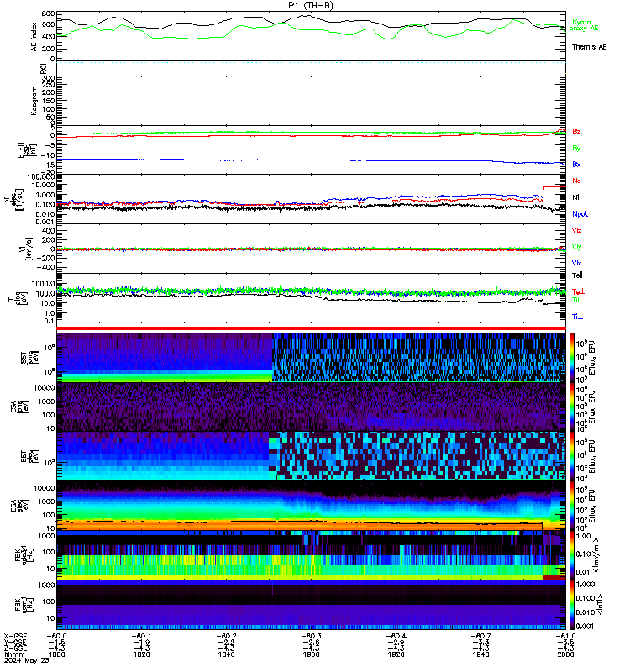The width and height of the screenshot is (630, 672).
Task: Click the hhmm time row label
Action: pos(13,654)
